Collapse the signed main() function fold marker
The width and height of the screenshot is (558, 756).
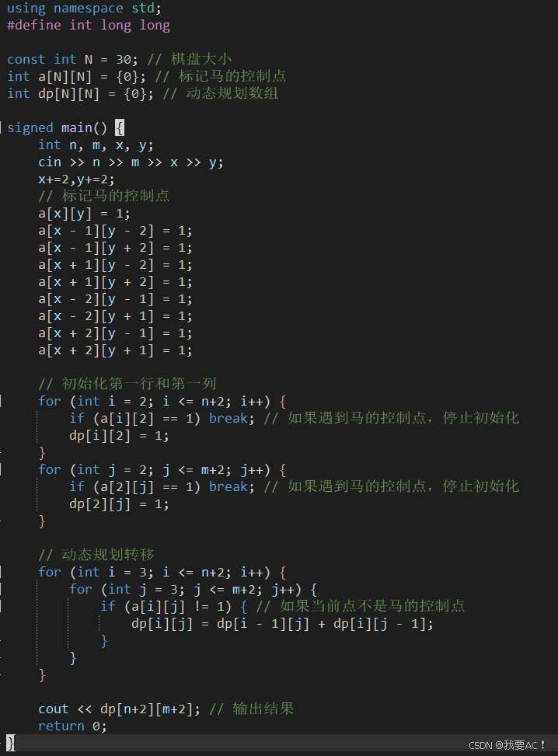(1, 127)
